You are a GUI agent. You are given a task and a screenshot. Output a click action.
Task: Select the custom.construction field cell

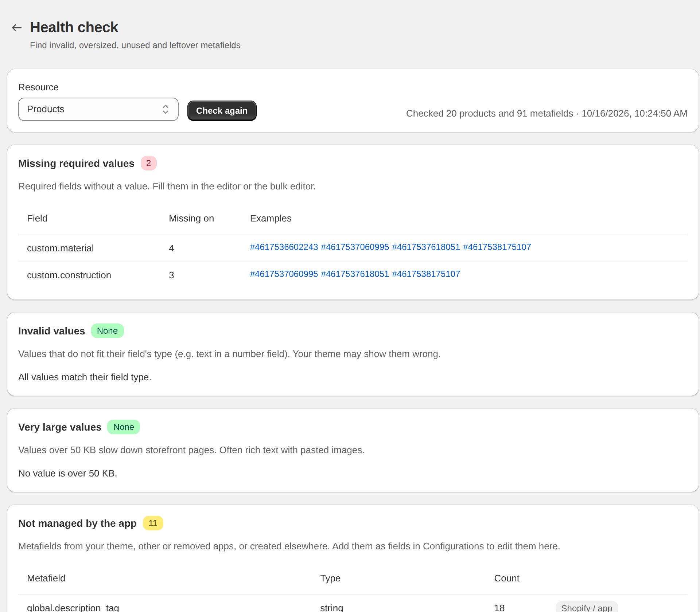69,275
